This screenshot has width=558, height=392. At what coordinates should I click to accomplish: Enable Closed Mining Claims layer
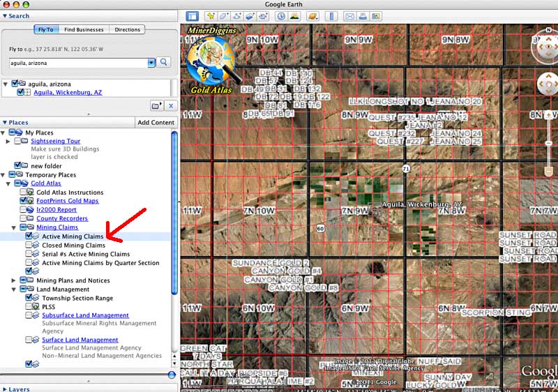29,245
